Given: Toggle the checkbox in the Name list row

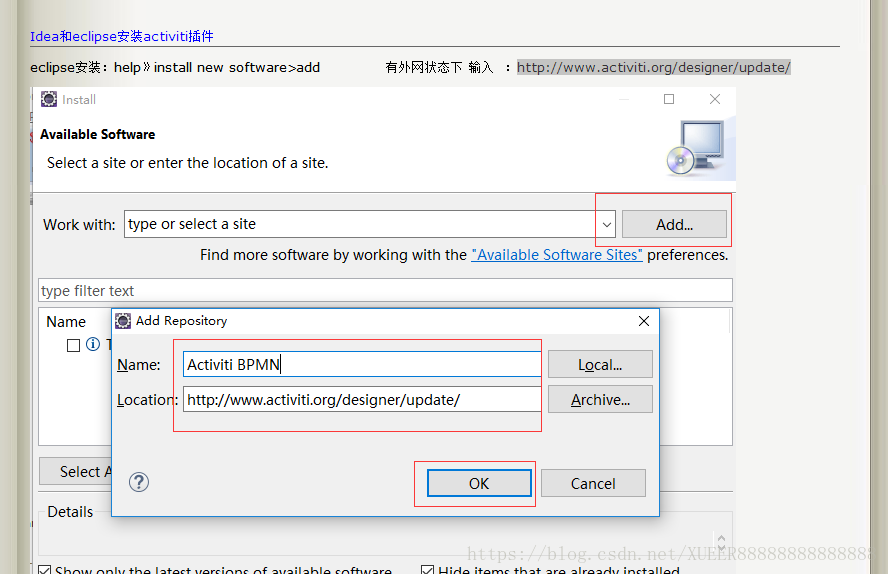Looking at the screenshot, I should [74, 345].
